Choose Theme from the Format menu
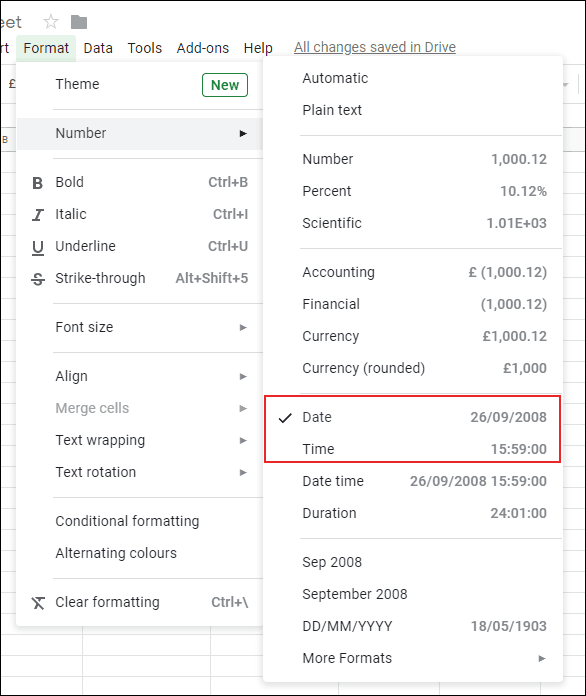Image resolution: width=586 pixels, height=696 pixels. click(x=140, y=84)
